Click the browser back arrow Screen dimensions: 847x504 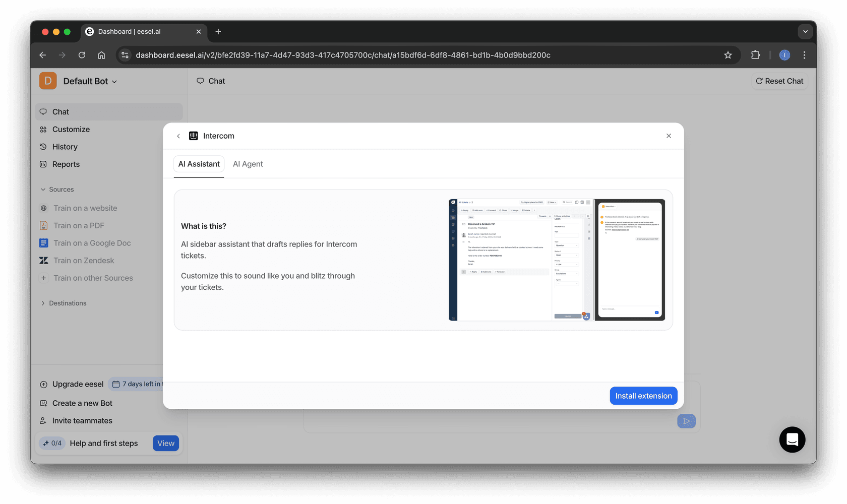[x=43, y=55]
